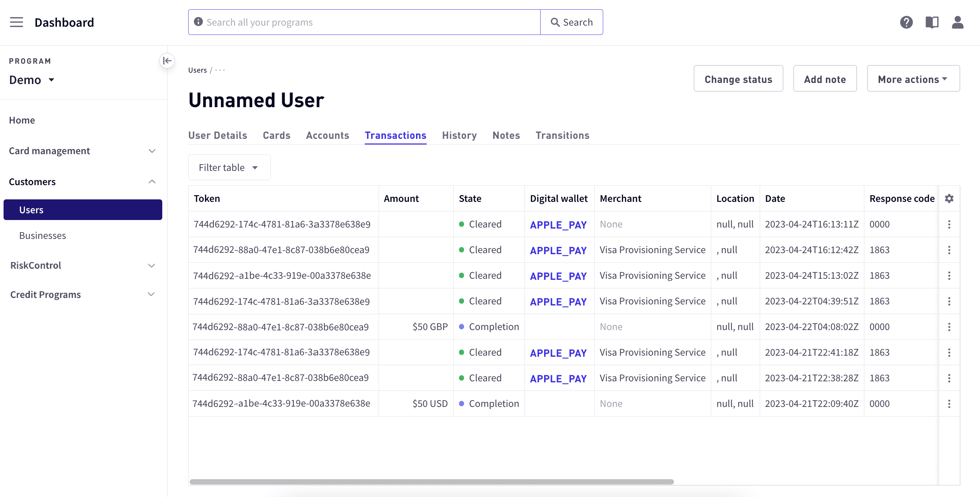Click the help question mark icon
Screen dimensions: 980x497
(x=907, y=22)
